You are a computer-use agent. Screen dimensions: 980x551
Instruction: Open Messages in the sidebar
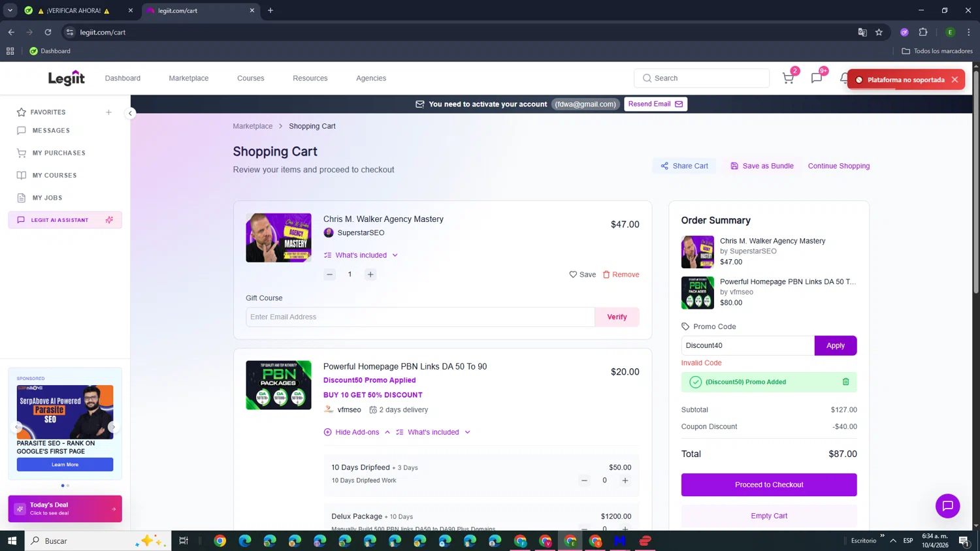[51, 131]
